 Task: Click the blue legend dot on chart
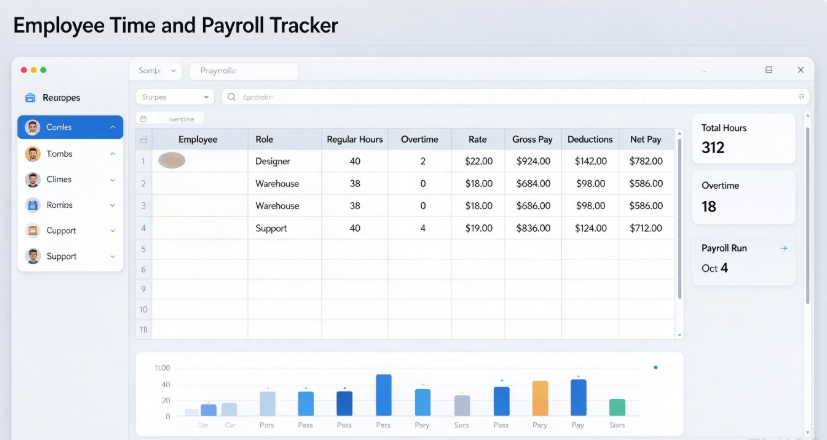656,367
